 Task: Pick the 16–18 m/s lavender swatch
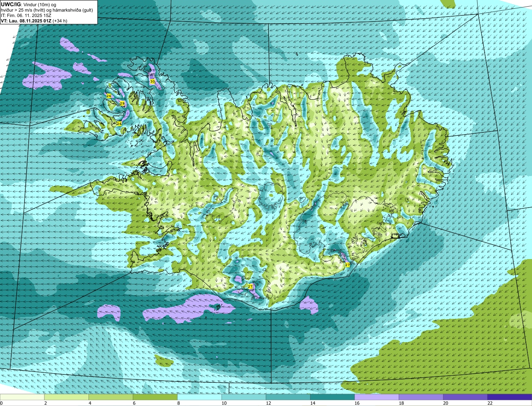[377, 397]
